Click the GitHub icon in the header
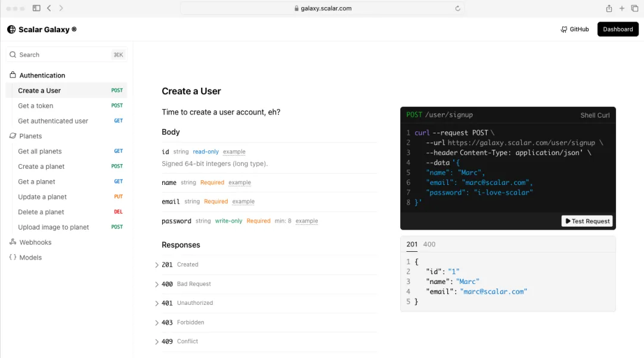The width and height of the screenshot is (644, 358). tap(564, 29)
